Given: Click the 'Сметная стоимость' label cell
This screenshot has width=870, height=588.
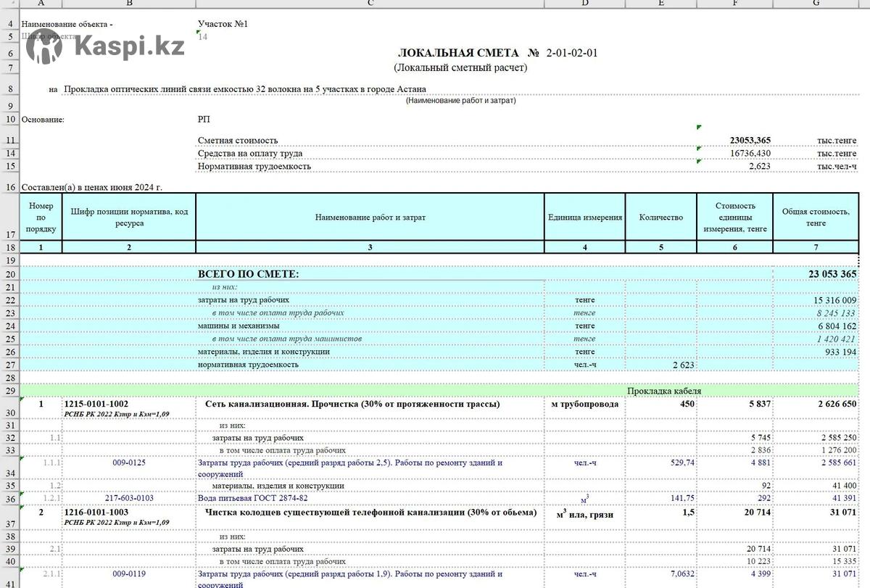Looking at the screenshot, I should tap(238, 141).
